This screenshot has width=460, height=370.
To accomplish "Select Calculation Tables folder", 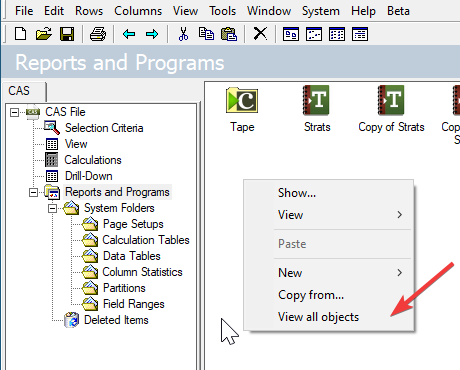I will [x=146, y=240].
